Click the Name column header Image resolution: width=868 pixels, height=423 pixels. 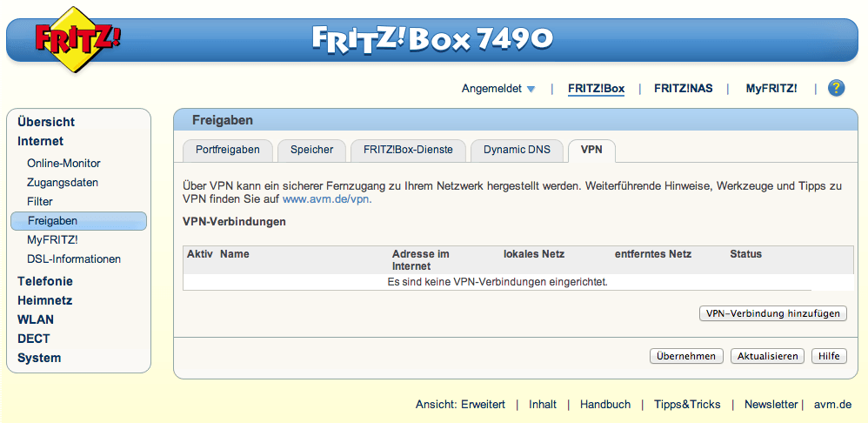point(235,254)
